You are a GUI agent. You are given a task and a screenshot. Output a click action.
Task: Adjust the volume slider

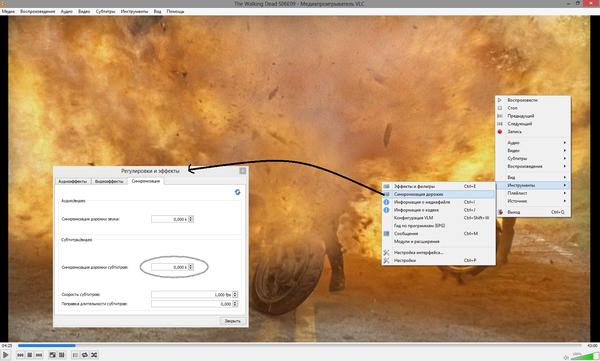(x=584, y=356)
